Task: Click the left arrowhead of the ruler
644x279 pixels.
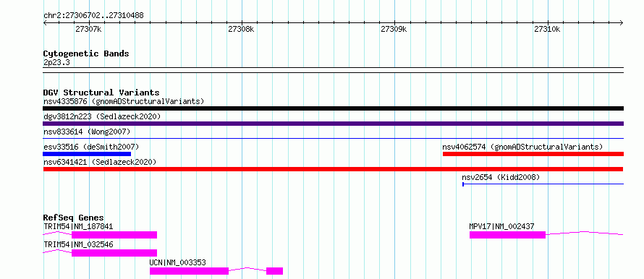Action: 45,22
